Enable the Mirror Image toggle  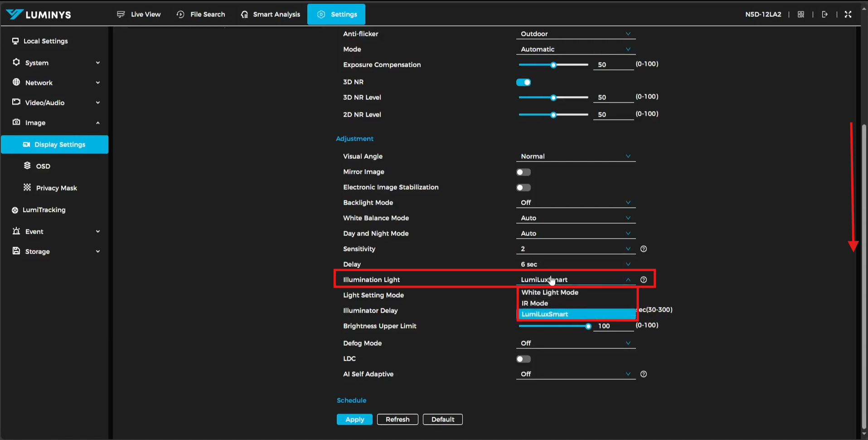point(524,172)
